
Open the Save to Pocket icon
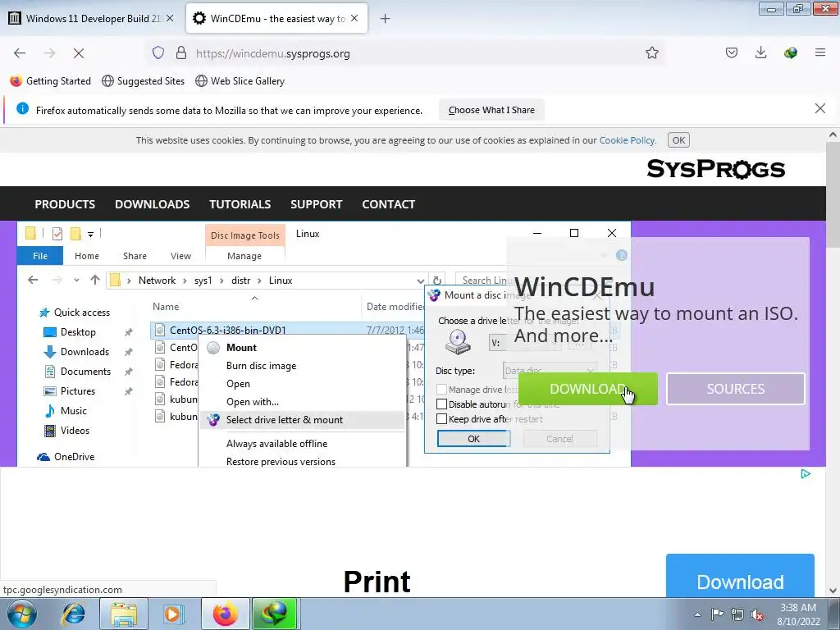(731, 52)
